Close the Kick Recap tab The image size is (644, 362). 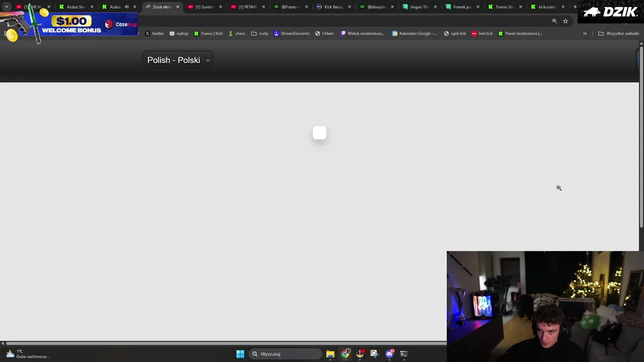coord(349,7)
